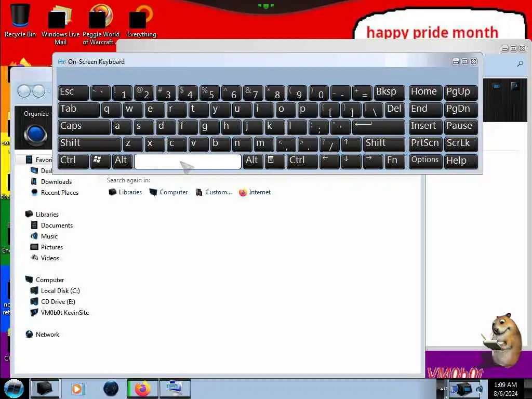Open the dark globe taskbar icon
Image resolution: width=532 pixels, height=399 pixels.
click(111, 389)
